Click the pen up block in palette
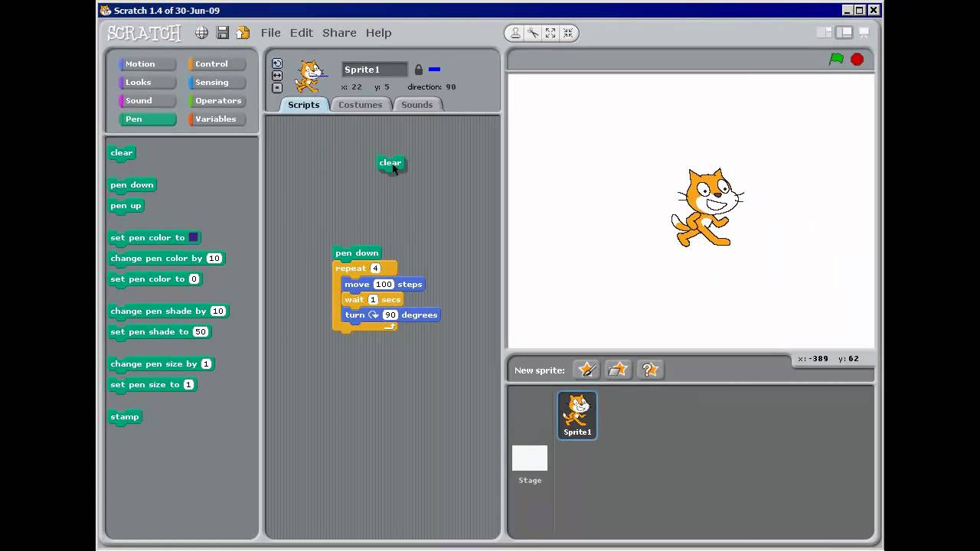Viewport: 980px width, 551px height. [x=126, y=206]
